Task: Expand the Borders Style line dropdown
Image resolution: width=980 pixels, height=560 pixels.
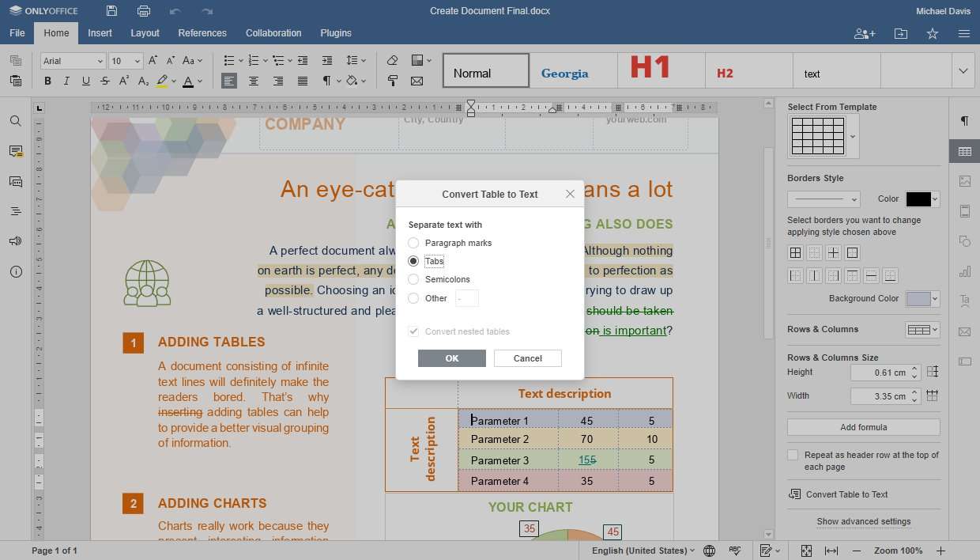Action: coord(823,199)
